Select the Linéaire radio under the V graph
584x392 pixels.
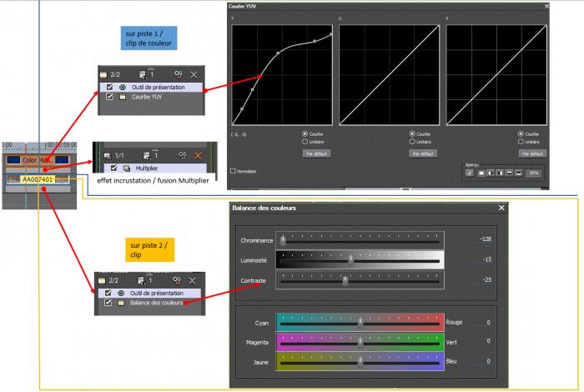(521, 142)
